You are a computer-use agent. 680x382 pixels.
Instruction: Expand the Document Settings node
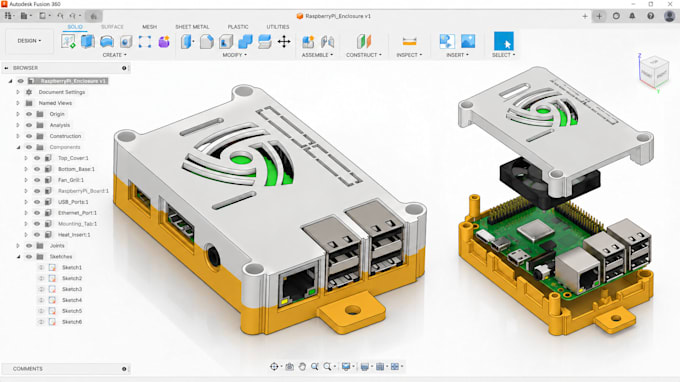pyautogui.click(x=18, y=92)
